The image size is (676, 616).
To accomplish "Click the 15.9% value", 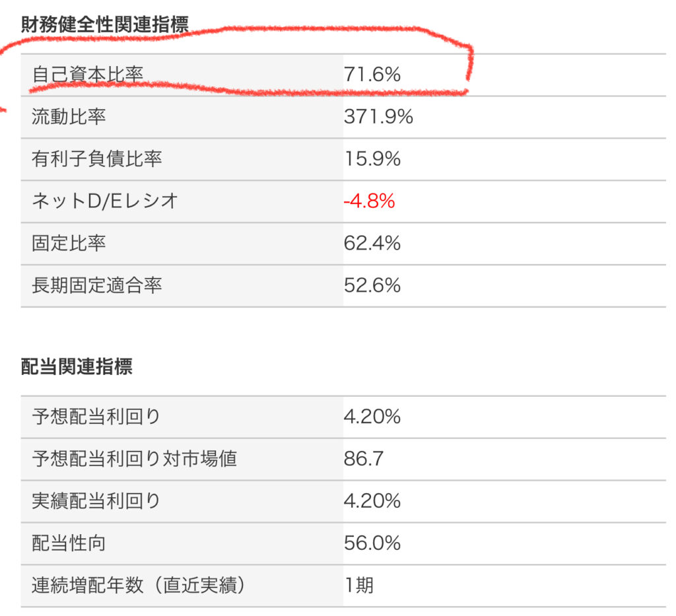I will tap(372, 159).
